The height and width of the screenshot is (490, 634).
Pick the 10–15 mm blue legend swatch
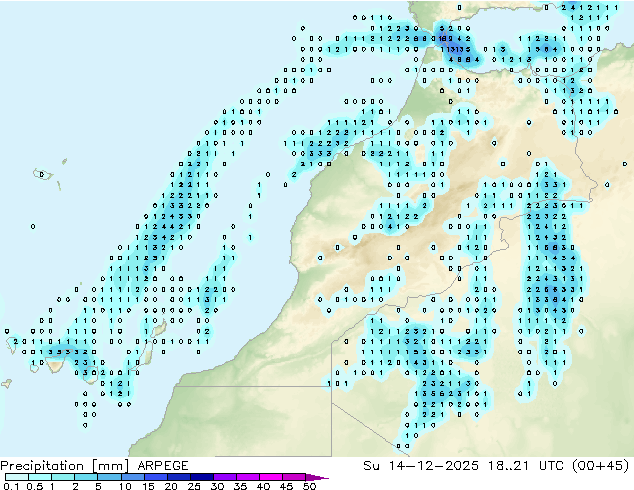(132, 477)
